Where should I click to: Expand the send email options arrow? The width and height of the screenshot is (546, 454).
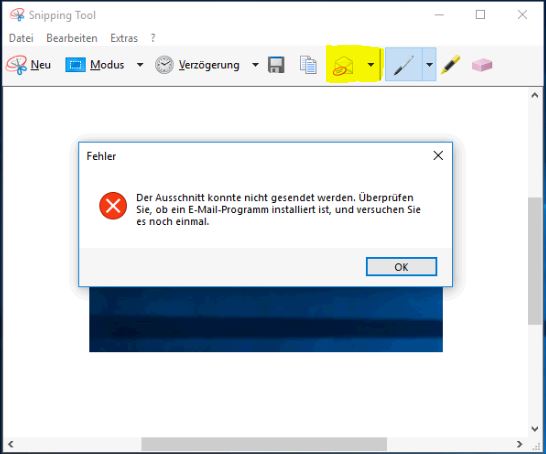click(371, 65)
